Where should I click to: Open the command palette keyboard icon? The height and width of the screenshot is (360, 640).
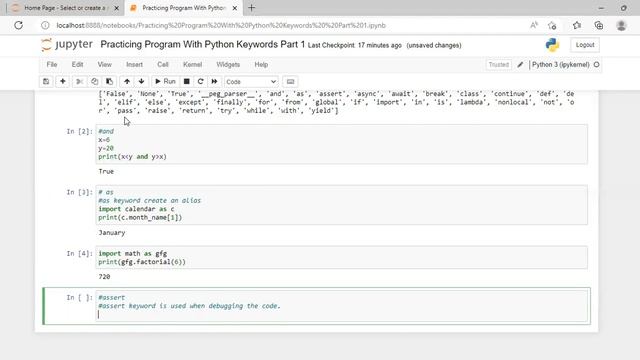click(290, 82)
